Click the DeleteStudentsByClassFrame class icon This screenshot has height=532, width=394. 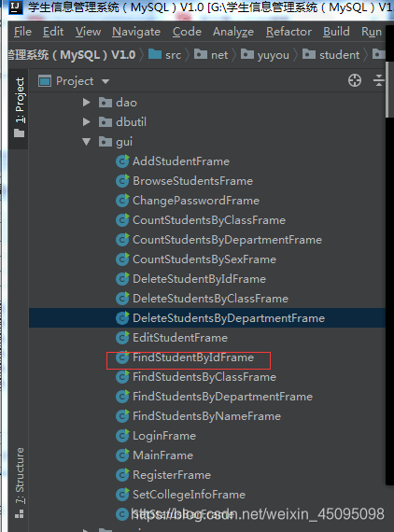coord(122,299)
